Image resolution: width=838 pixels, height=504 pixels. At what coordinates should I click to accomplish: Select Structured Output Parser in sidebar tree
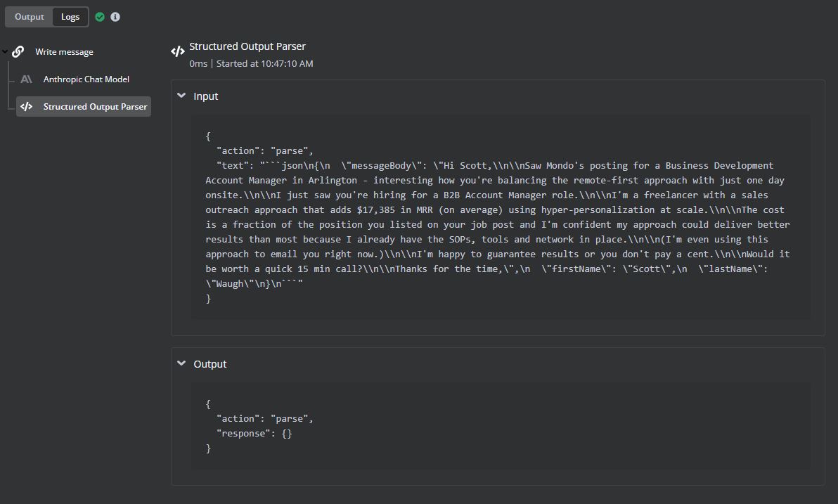pos(95,107)
